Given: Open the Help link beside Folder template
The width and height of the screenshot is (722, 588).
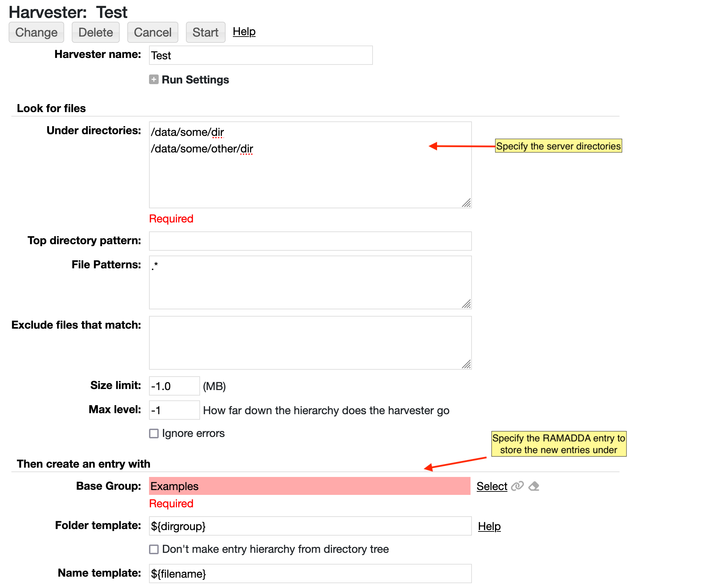Looking at the screenshot, I should coord(489,526).
